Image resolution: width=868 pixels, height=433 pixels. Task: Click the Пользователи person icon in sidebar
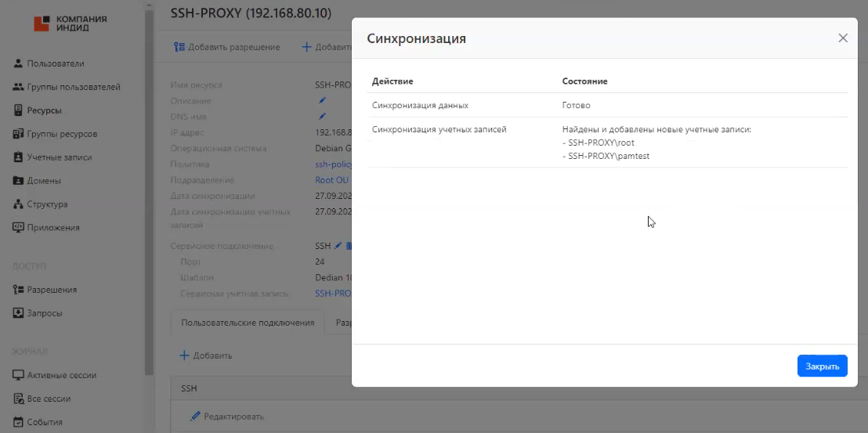[19, 63]
